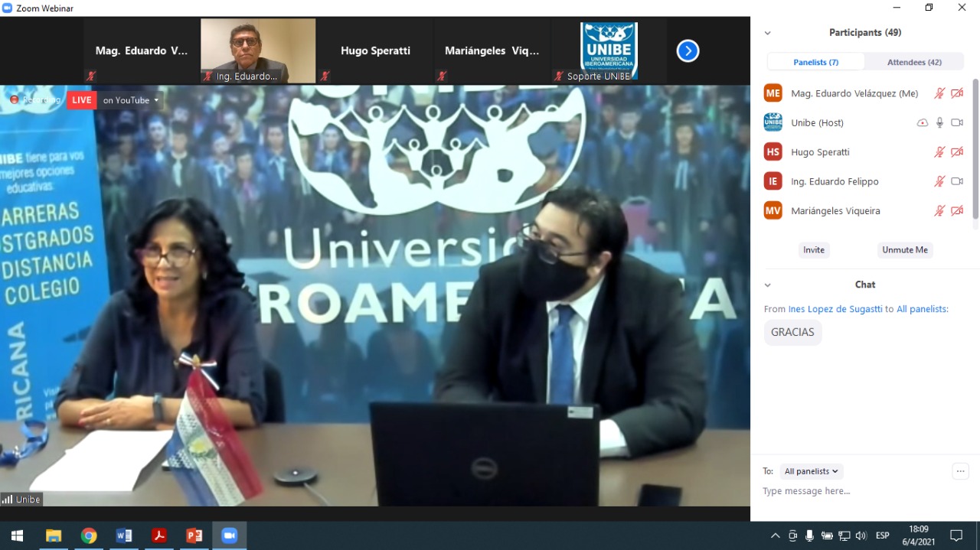Open 'on YouTube' live stream dropdown
This screenshot has width=980, height=550.
[130, 100]
